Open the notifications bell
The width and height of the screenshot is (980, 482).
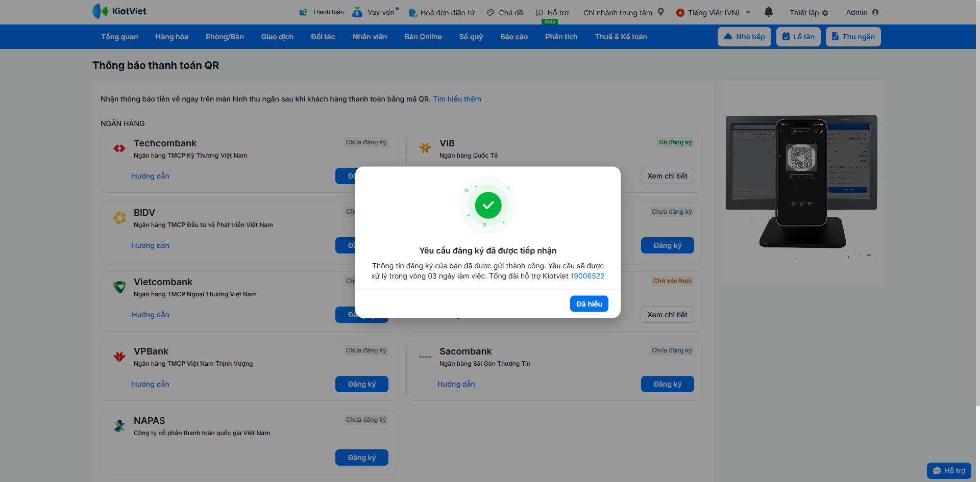tap(769, 12)
